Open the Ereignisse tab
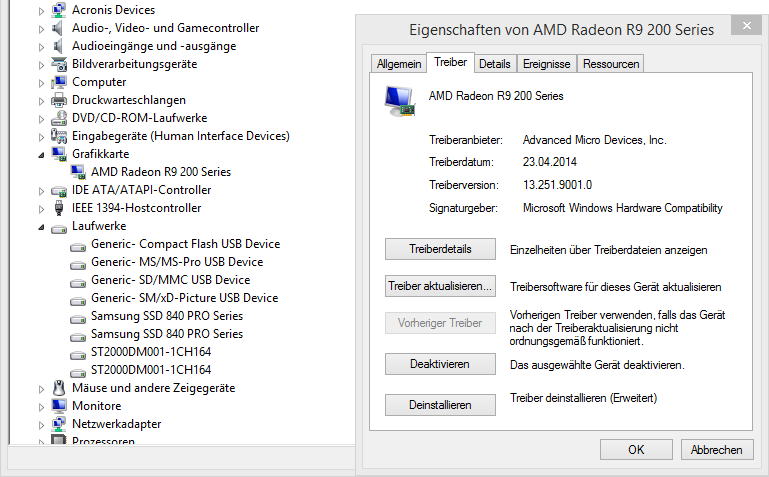 click(x=546, y=64)
